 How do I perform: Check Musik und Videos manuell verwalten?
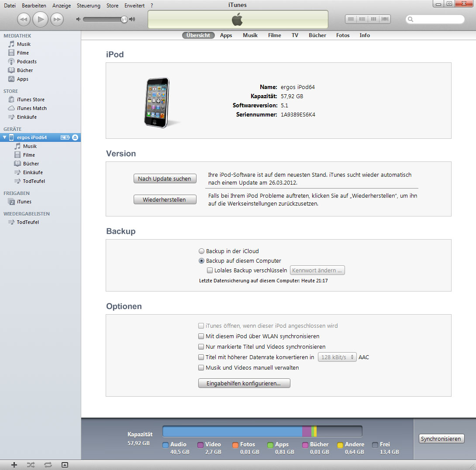tap(201, 368)
